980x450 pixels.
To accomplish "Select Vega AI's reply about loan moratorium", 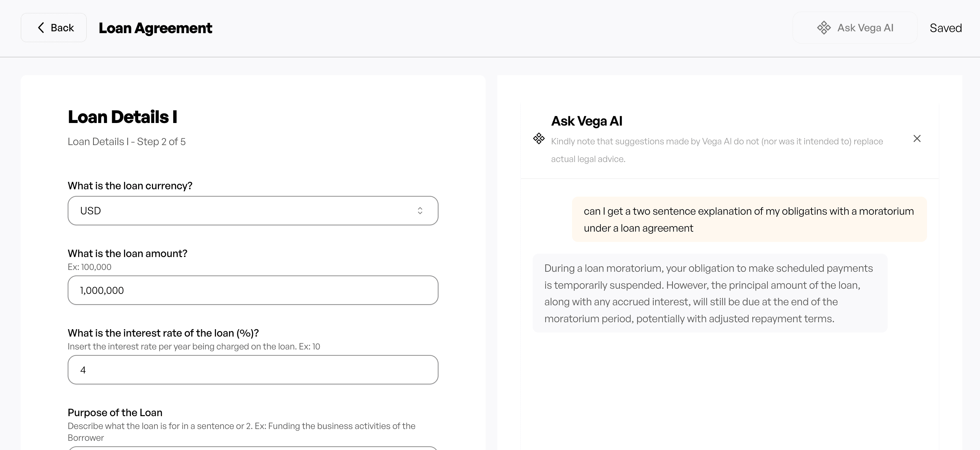I will (710, 293).
